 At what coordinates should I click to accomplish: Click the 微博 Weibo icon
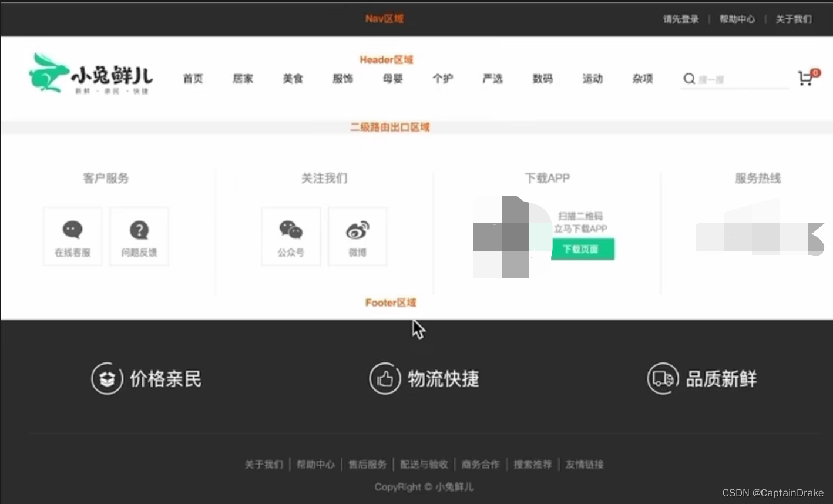(x=357, y=230)
